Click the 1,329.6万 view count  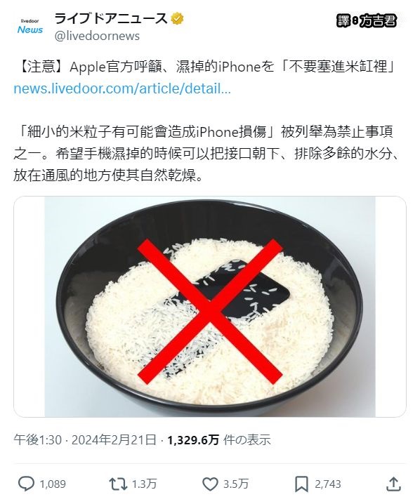[x=193, y=439]
